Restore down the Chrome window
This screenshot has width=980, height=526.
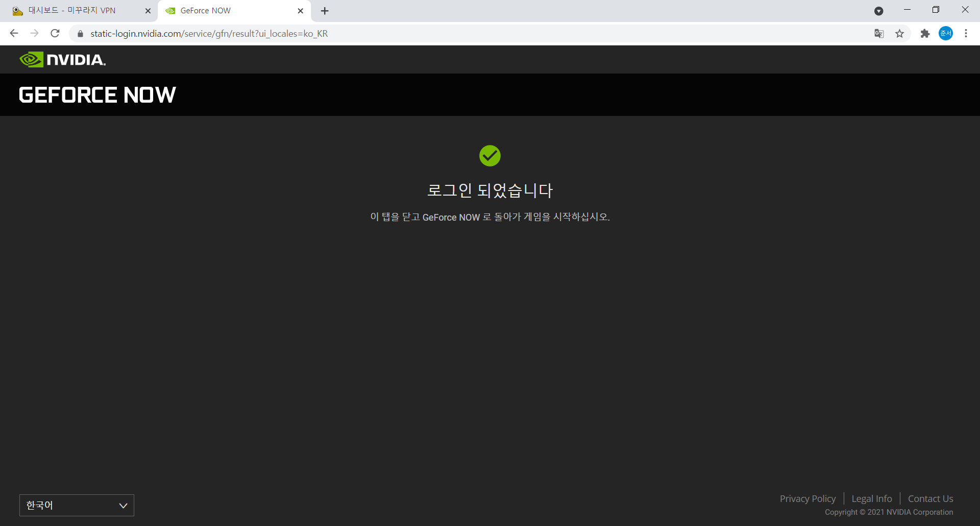coord(936,10)
